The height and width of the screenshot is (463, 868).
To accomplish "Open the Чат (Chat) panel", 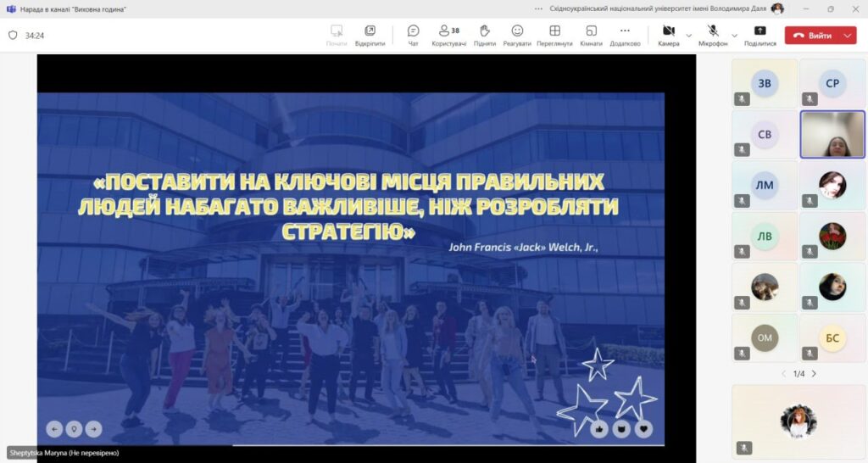I will [x=413, y=36].
